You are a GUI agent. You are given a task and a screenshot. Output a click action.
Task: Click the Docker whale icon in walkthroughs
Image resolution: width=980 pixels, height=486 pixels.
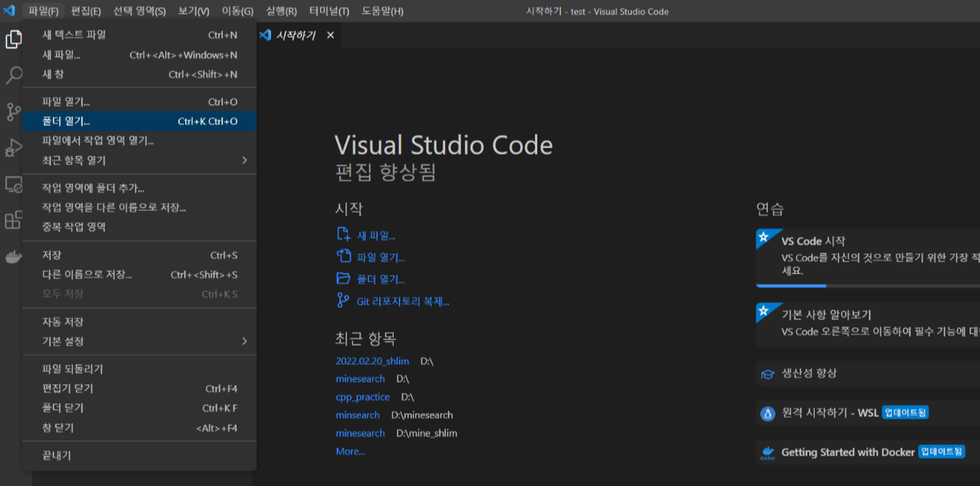pyautogui.click(x=767, y=452)
